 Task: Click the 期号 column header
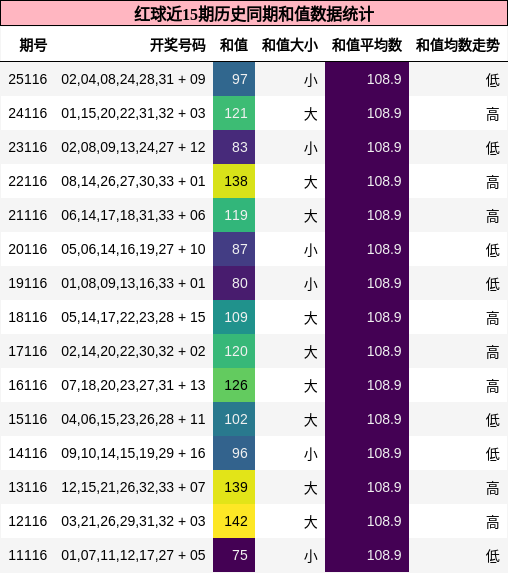33,45
